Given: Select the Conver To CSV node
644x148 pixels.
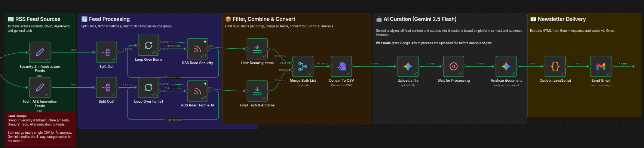Looking at the screenshot, I should point(341,66).
